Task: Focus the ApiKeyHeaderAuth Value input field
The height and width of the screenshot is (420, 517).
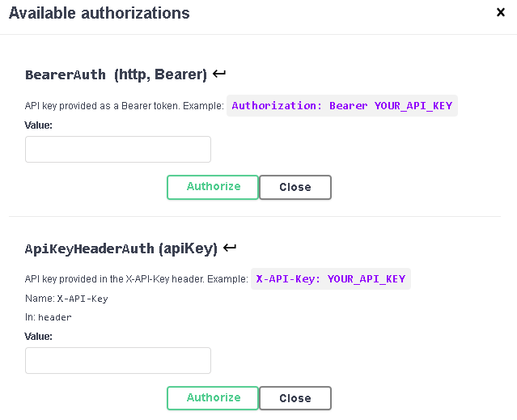Action: click(x=118, y=360)
